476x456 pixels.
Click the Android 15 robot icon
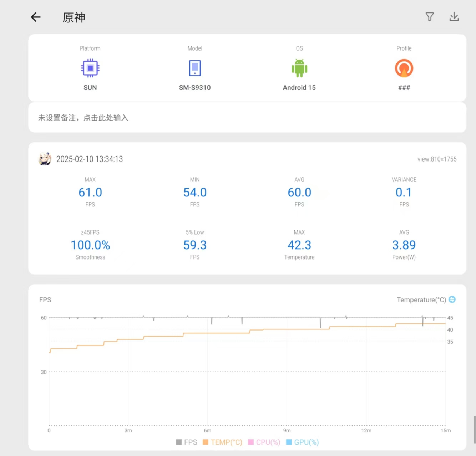click(299, 68)
